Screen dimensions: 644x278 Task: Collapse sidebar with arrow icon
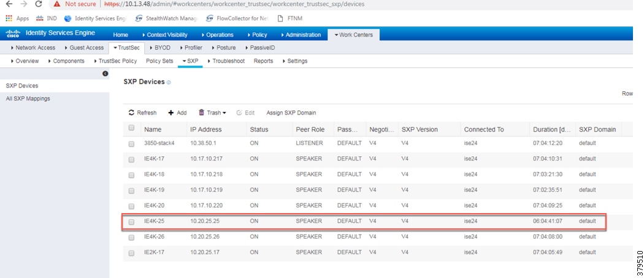(105, 73)
